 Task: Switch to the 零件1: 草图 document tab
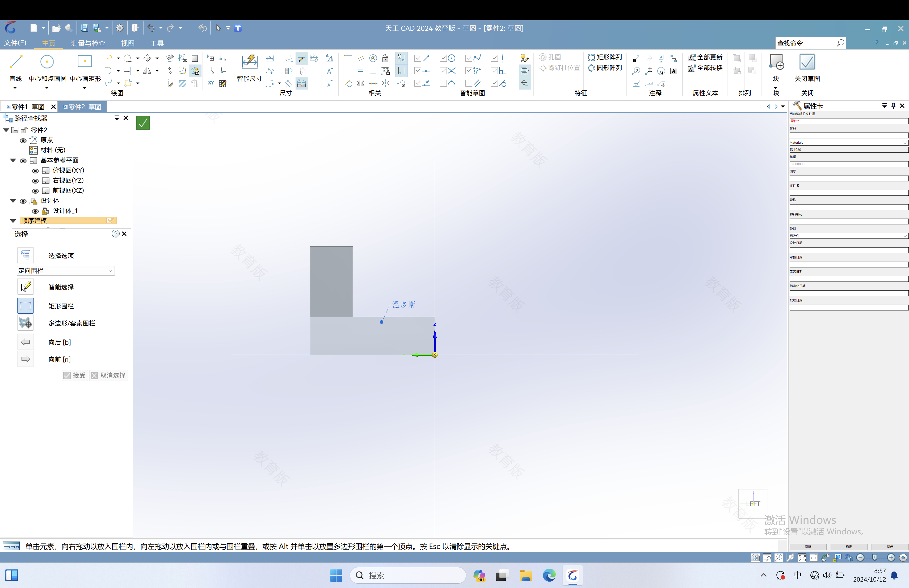28,107
